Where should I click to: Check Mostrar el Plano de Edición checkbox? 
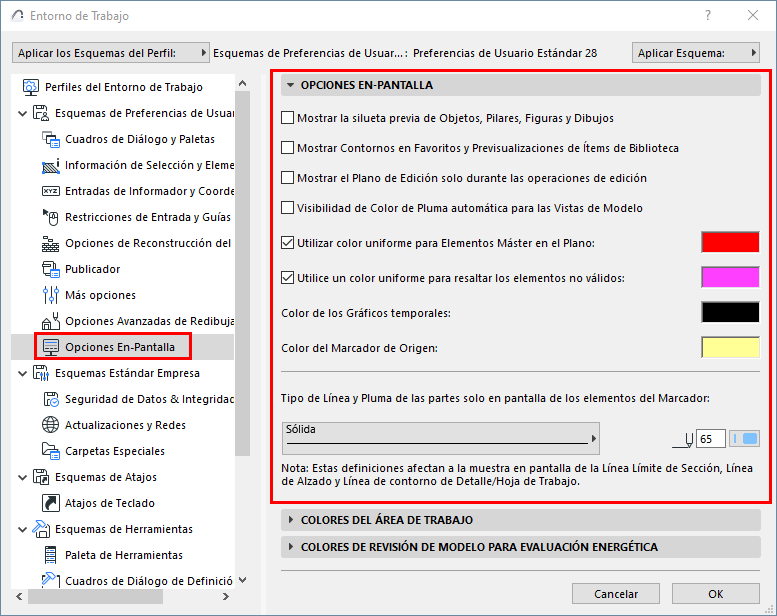287,178
